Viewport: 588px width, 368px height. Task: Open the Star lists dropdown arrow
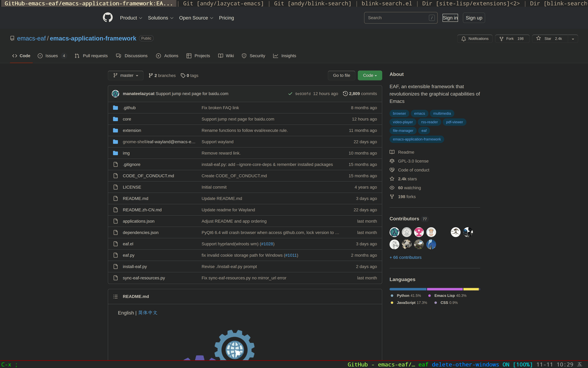click(x=573, y=39)
